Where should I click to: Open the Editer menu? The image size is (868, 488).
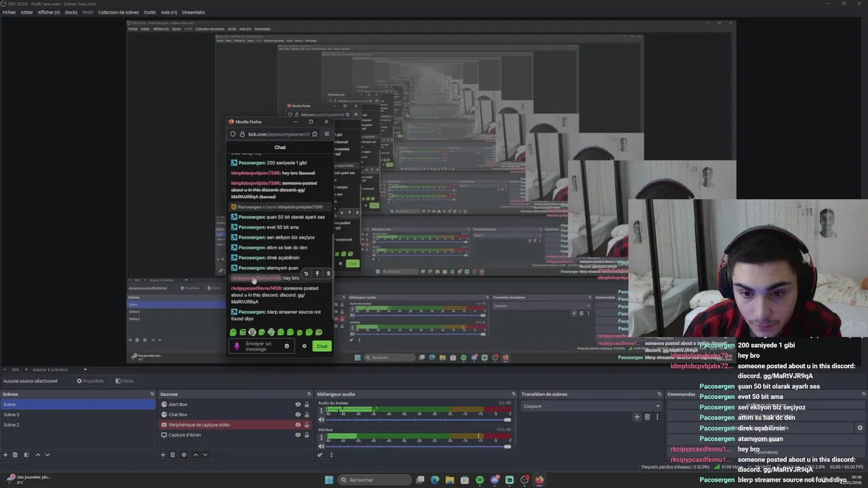click(26, 12)
